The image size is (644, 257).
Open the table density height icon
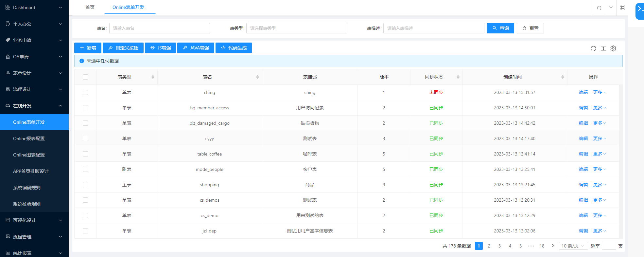tap(603, 48)
